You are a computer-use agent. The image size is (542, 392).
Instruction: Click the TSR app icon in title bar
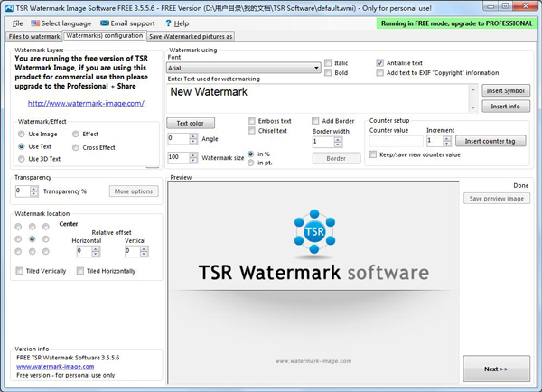[9, 8]
